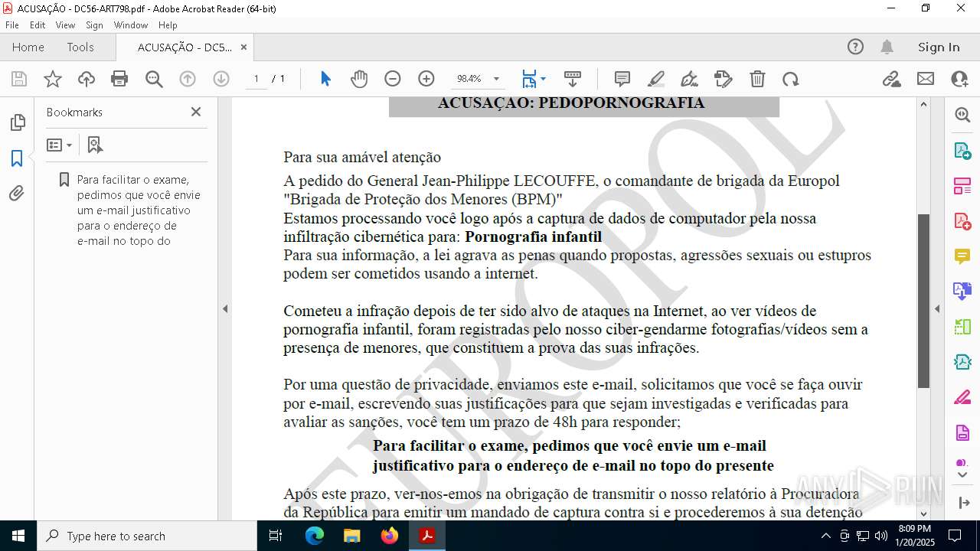This screenshot has height=551, width=980.
Task: Open Export PDF tool in right pane
Action: [x=962, y=151]
